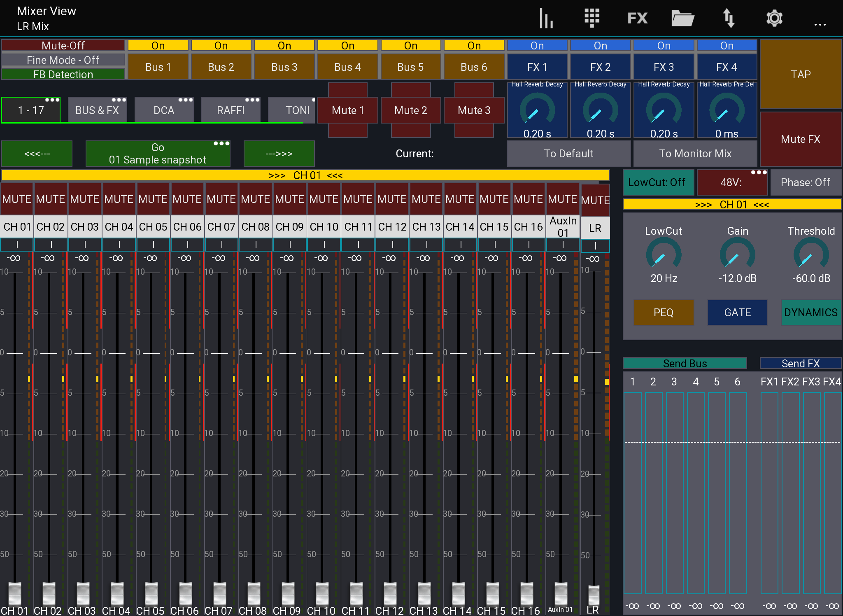Select the CH 09 channel label

coord(290,227)
